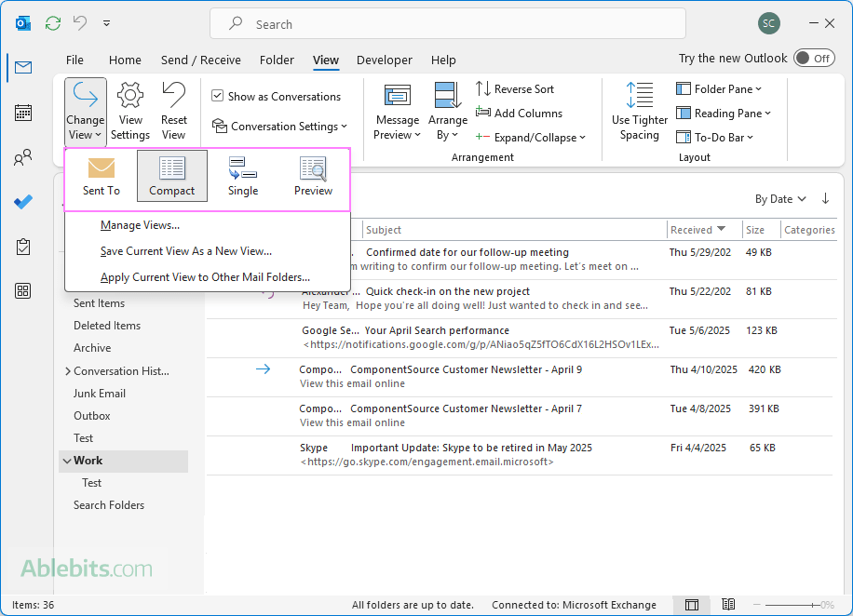Screen dimensions: 853x616
Task: Click the Size column header
Action: click(x=761, y=230)
